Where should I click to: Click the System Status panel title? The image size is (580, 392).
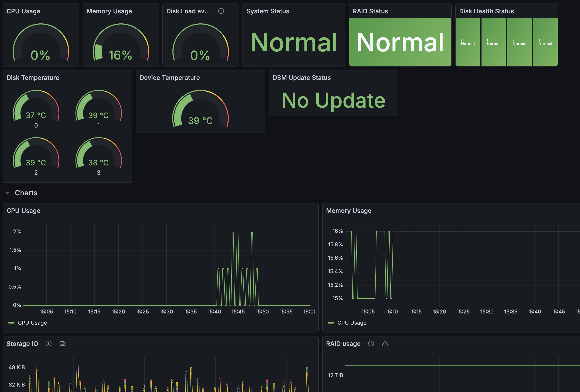pos(268,11)
